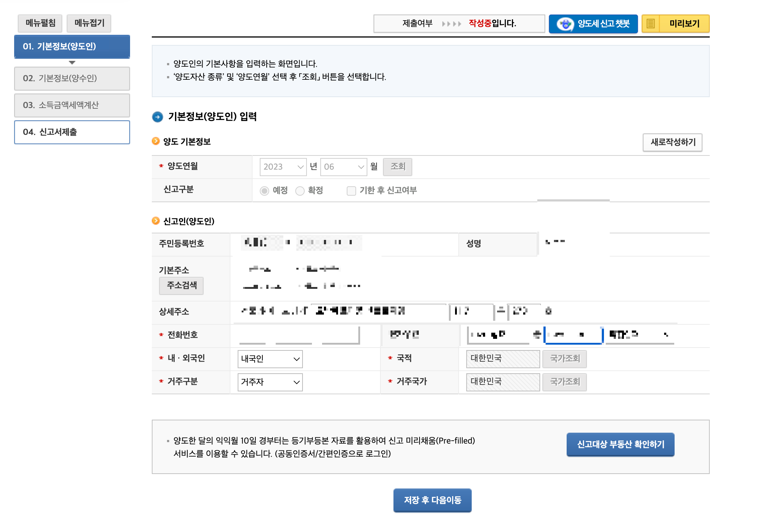Select the 확정 radio button

click(300, 191)
